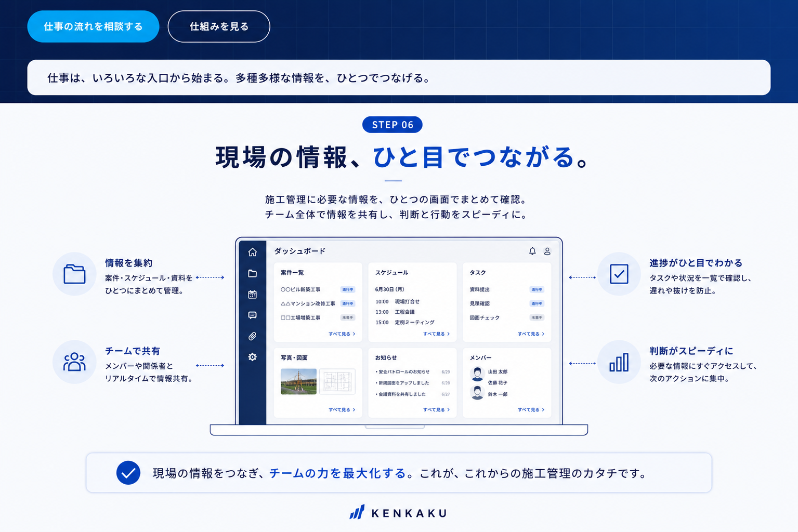Screen dimensions: 798x532
Task: Click the blue checkmark circle in bottom banner
Action: (x=128, y=473)
